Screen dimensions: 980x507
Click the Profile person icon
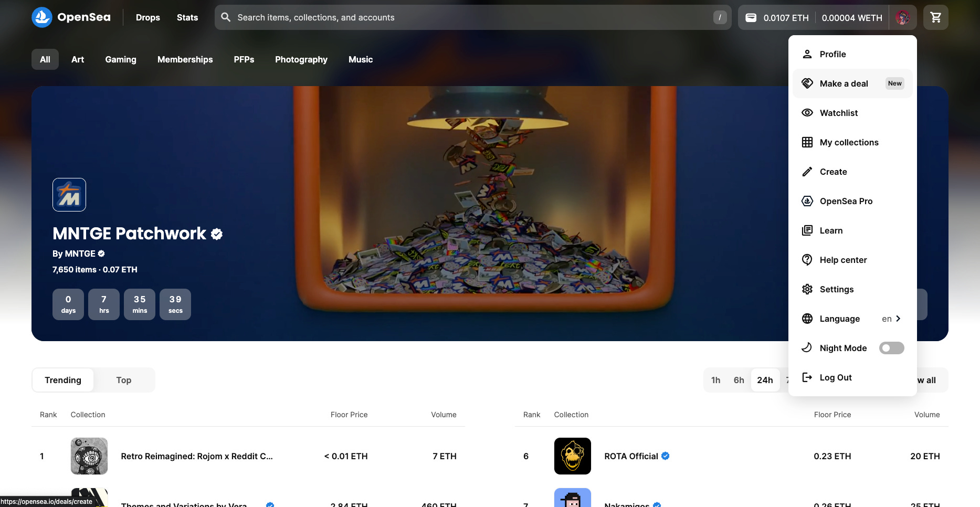(x=807, y=54)
